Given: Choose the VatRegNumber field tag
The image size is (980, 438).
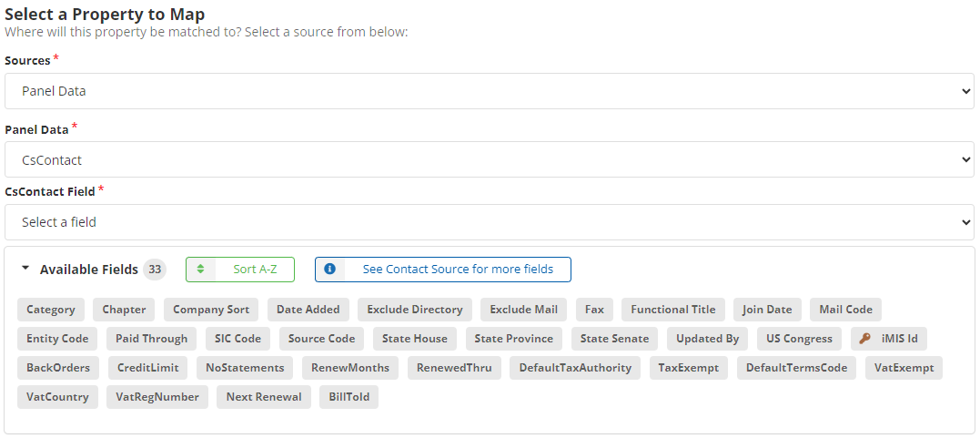Looking at the screenshot, I should [157, 397].
